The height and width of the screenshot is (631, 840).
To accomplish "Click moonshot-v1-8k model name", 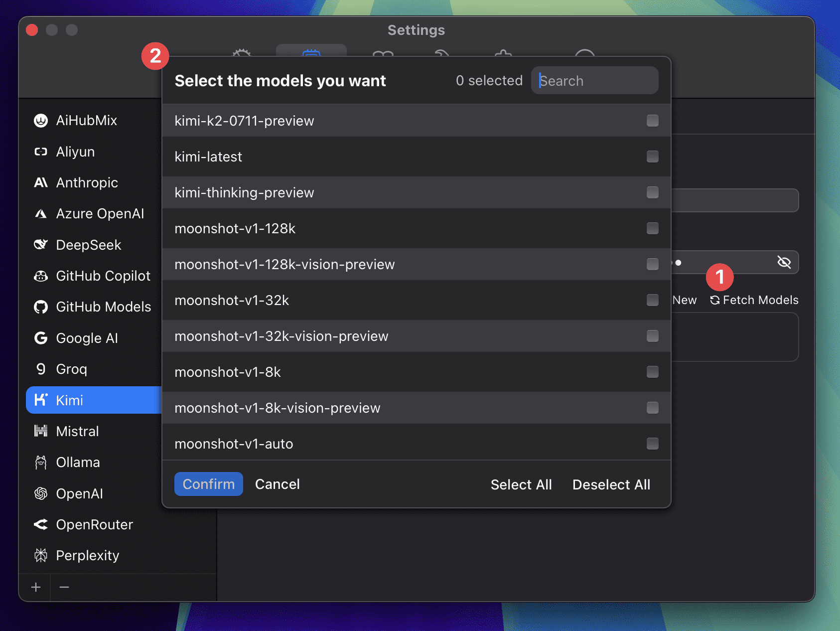I will pyautogui.click(x=228, y=372).
